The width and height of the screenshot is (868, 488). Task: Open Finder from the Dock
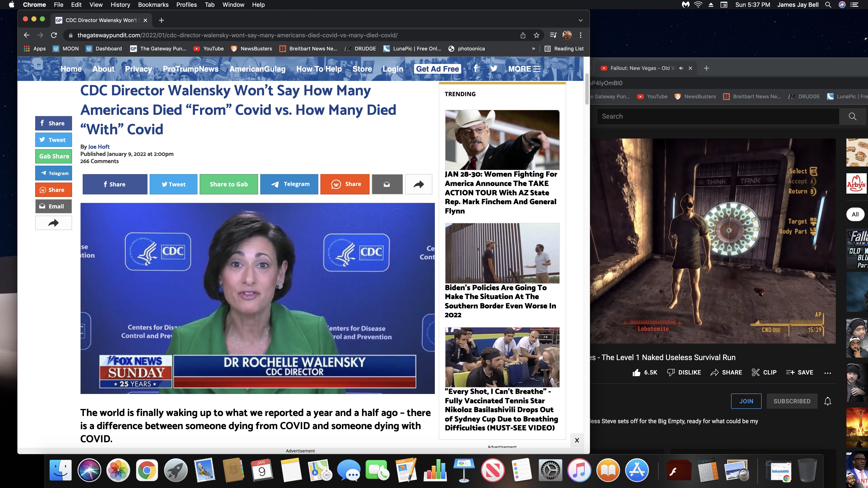coord(61,470)
